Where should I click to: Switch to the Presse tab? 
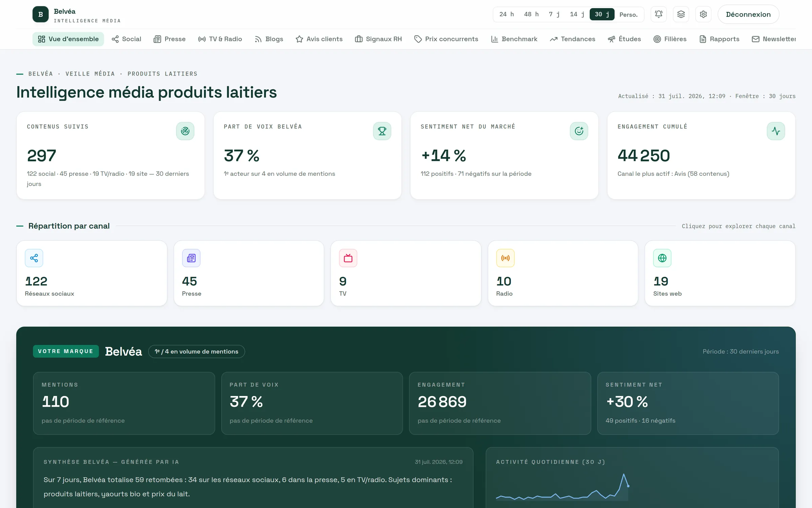[x=170, y=39]
